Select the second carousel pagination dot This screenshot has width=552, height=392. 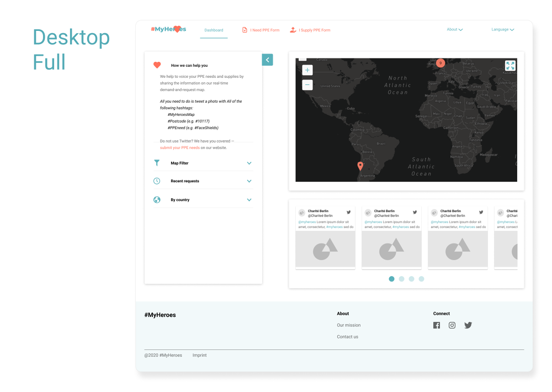(x=401, y=279)
